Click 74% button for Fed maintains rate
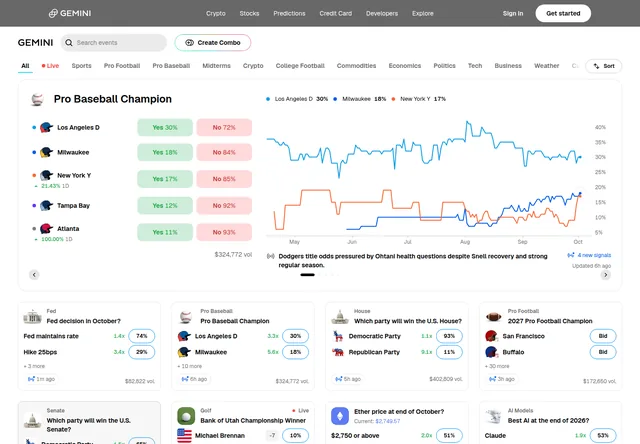Viewport: 640px width, 444px height. (142, 336)
